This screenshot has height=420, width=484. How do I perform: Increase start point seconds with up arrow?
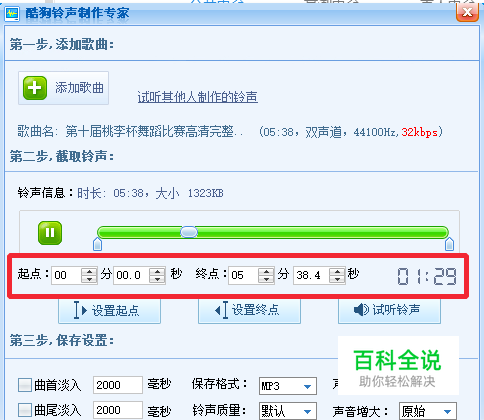[157, 271]
